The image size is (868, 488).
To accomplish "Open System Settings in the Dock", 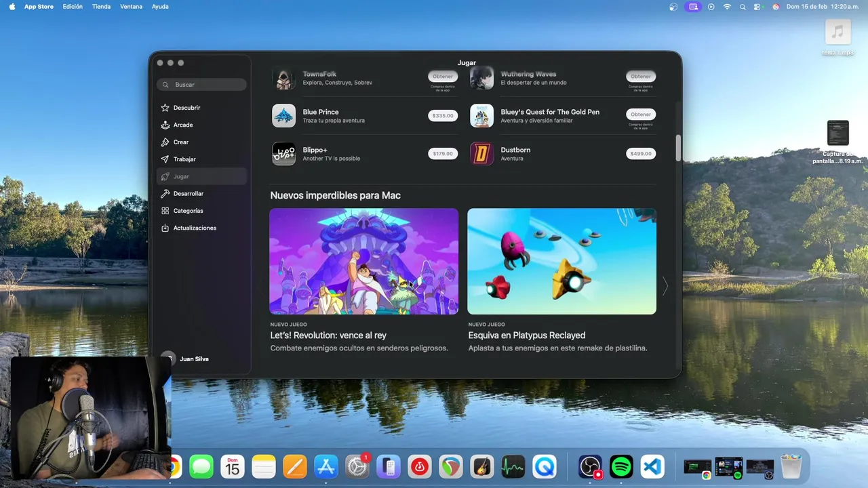I will [x=357, y=466].
